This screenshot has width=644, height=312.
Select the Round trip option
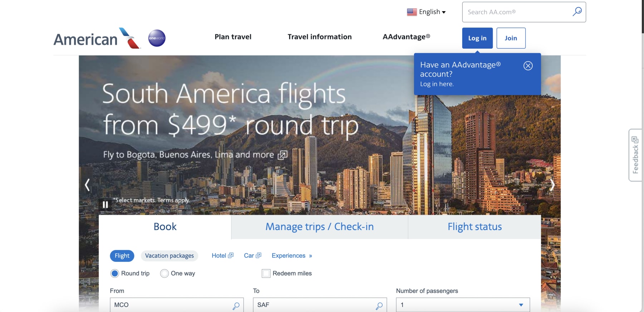(x=115, y=273)
